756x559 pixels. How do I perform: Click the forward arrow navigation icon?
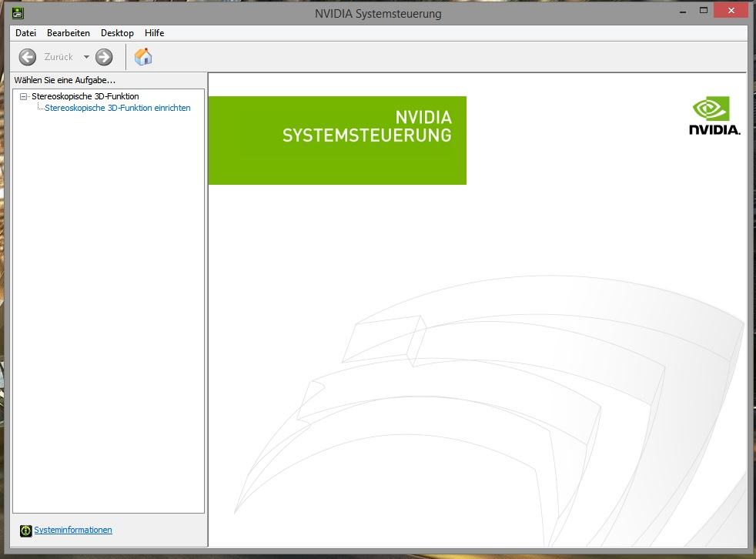104,57
